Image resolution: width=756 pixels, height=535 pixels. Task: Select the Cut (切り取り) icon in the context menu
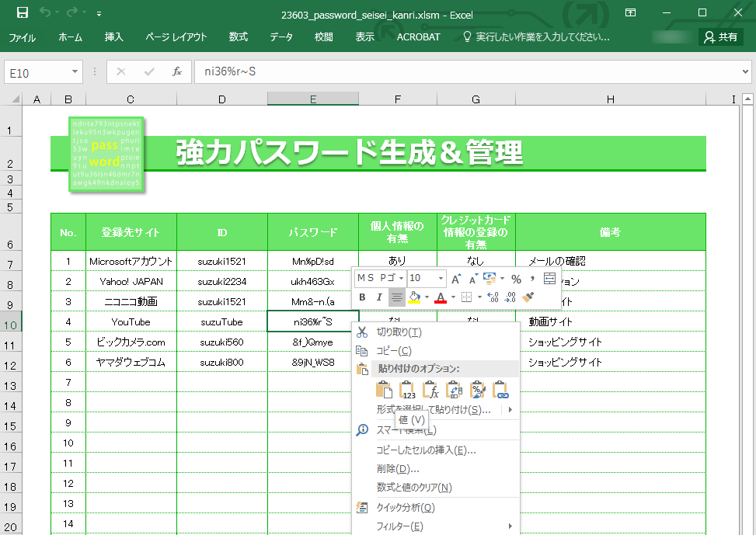coord(362,331)
